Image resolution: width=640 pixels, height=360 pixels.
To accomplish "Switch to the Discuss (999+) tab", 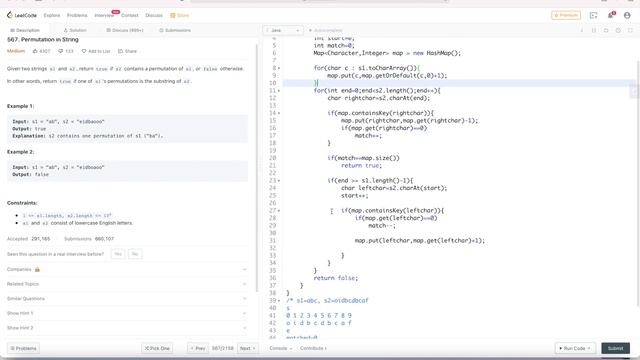I will click(x=125, y=30).
